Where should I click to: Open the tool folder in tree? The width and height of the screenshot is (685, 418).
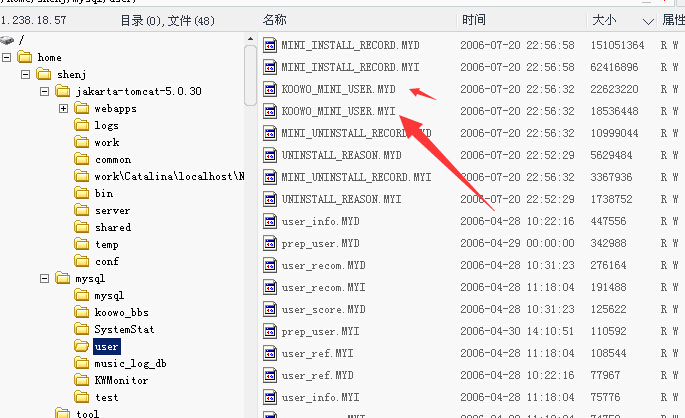(87, 413)
